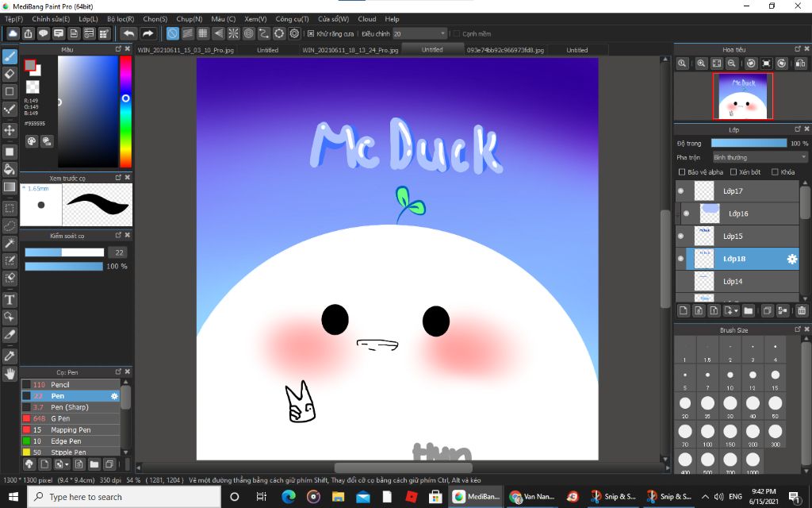The width and height of the screenshot is (812, 508).
Task: Select layer Lớp14
Action: (737, 281)
